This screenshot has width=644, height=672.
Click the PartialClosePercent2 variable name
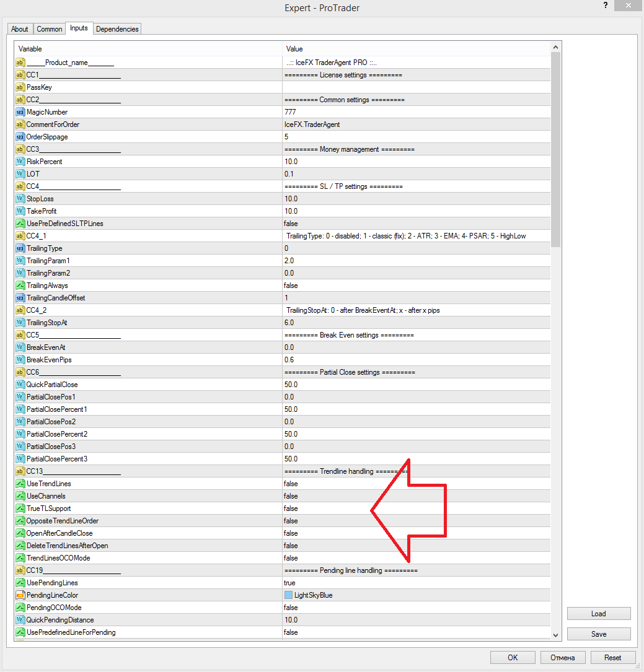pos(57,434)
